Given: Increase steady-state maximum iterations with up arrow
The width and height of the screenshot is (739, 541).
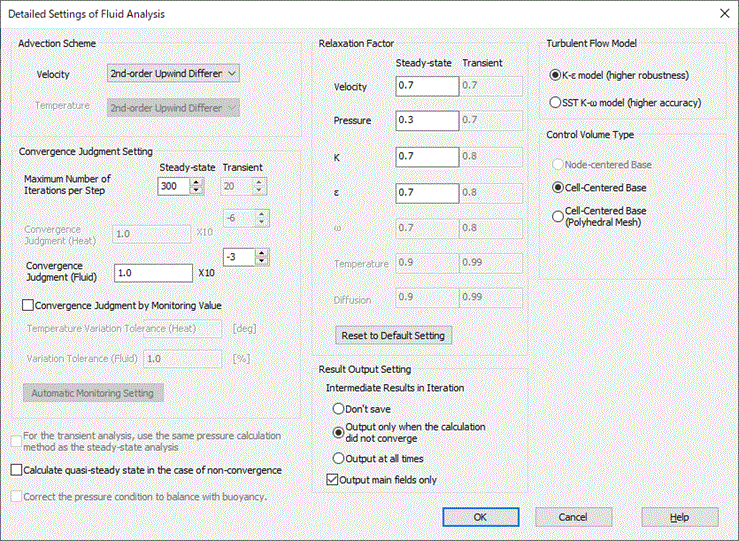Looking at the screenshot, I should click(x=196, y=180).
